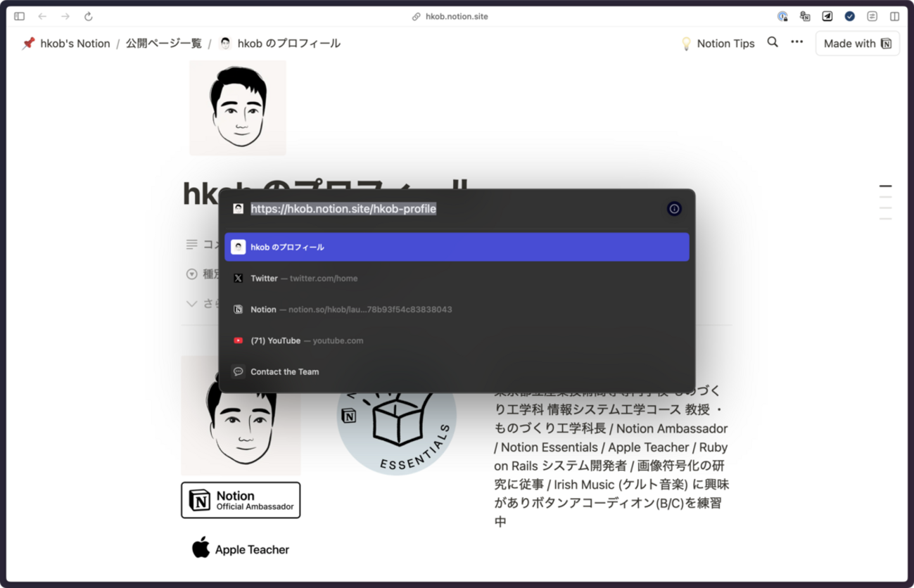Click the Made with Notion button
Screen dimensions: 914x588
pyautogui.click(x=858, y=44)
